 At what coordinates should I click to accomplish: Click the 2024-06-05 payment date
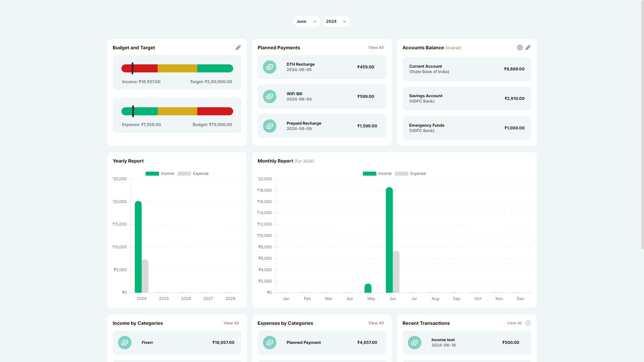coord(299,70)
